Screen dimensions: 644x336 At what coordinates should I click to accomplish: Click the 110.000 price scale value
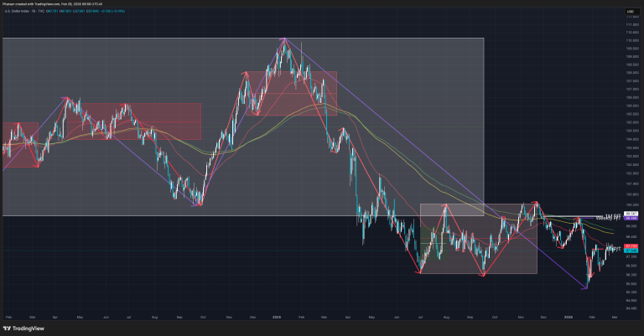coord(632,40)
